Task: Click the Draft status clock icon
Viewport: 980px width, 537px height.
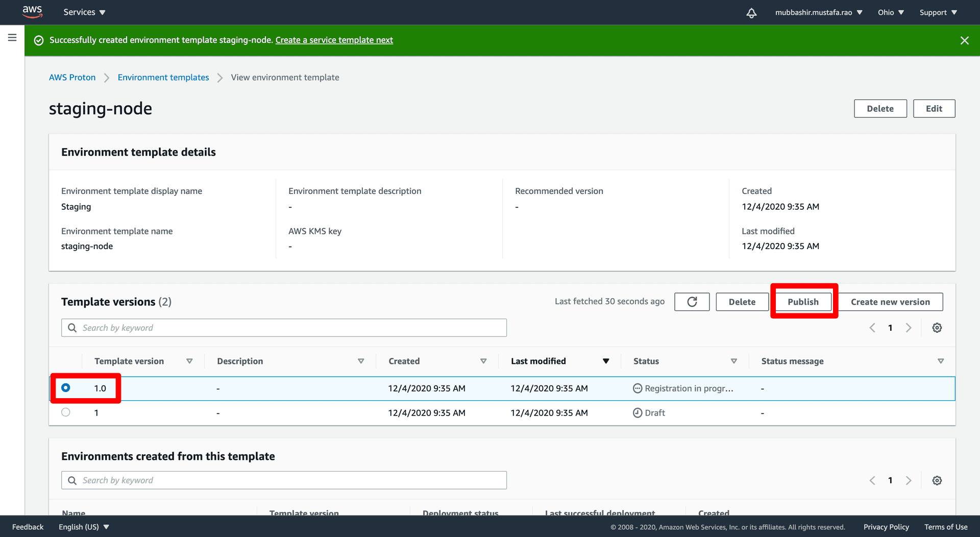Action: [x=638, y=413]
